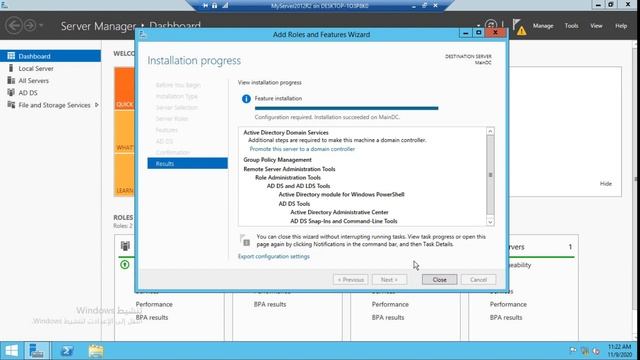Click Active Directory Domain Services entry
The image size is (640, 360).
(x=286, y=133)
